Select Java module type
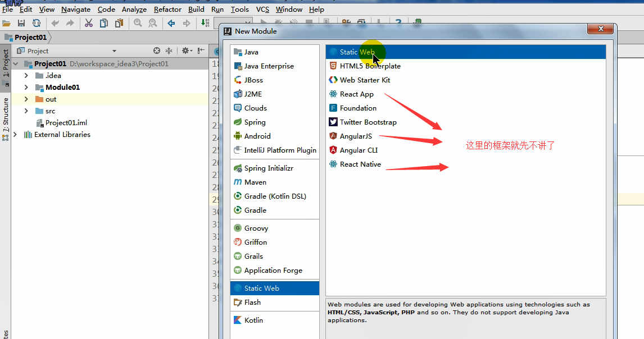 point(275,52)
